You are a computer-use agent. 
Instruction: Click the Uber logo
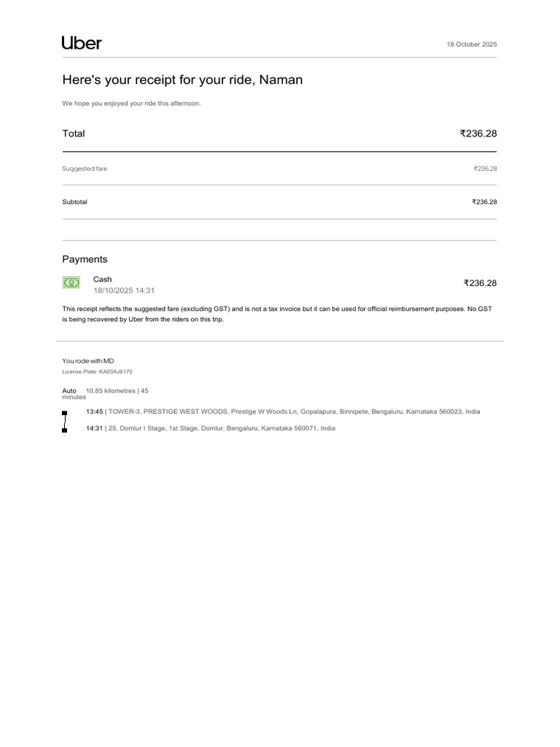(x=82, y=43)
